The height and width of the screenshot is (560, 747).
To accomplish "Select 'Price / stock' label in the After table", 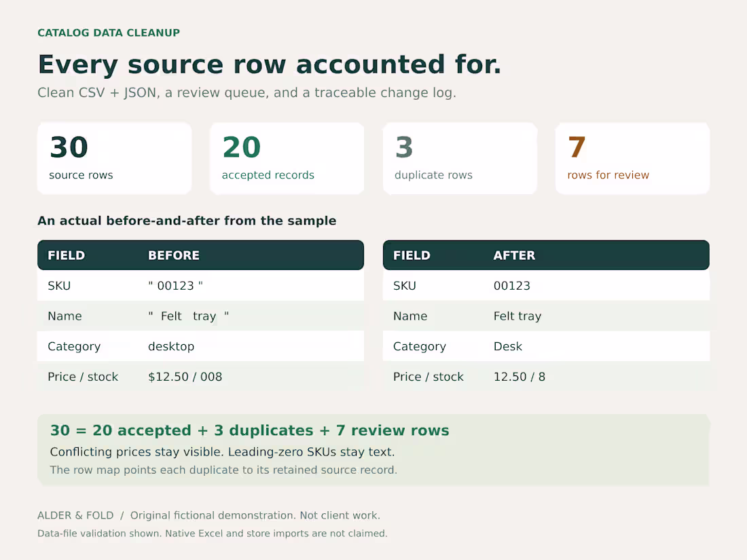I will (x=429, y=377).
